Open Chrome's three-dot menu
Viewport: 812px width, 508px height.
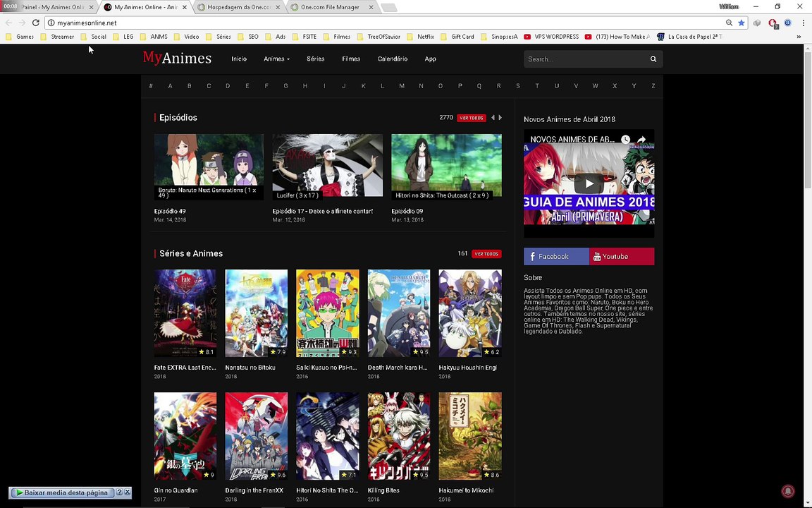(x=804, y=23)
